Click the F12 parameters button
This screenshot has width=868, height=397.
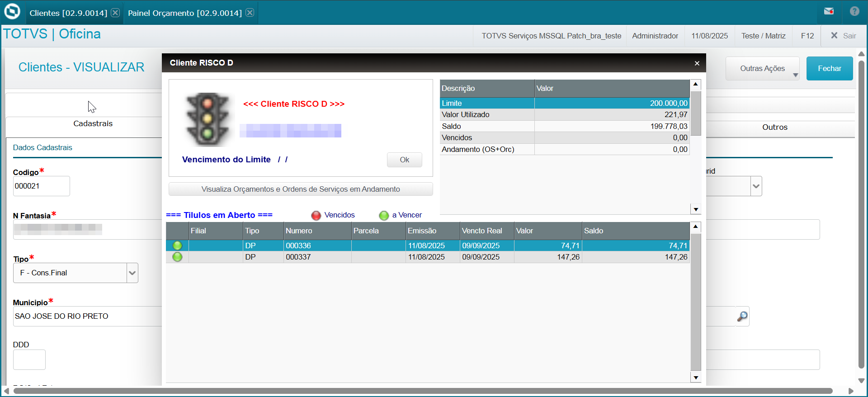(x=807, y=36)
